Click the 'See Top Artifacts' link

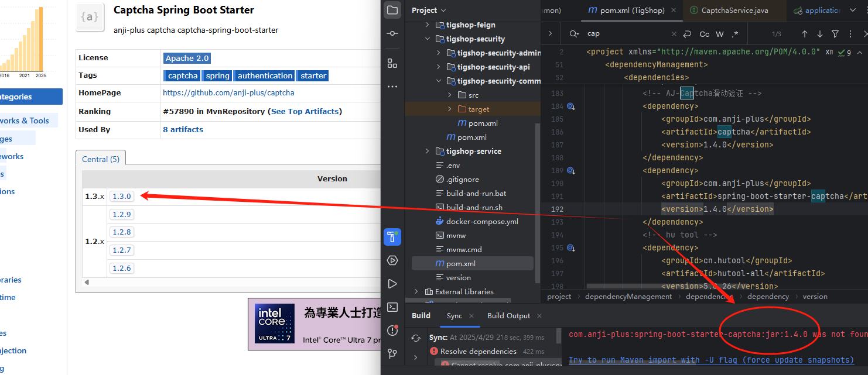(305, 111)
